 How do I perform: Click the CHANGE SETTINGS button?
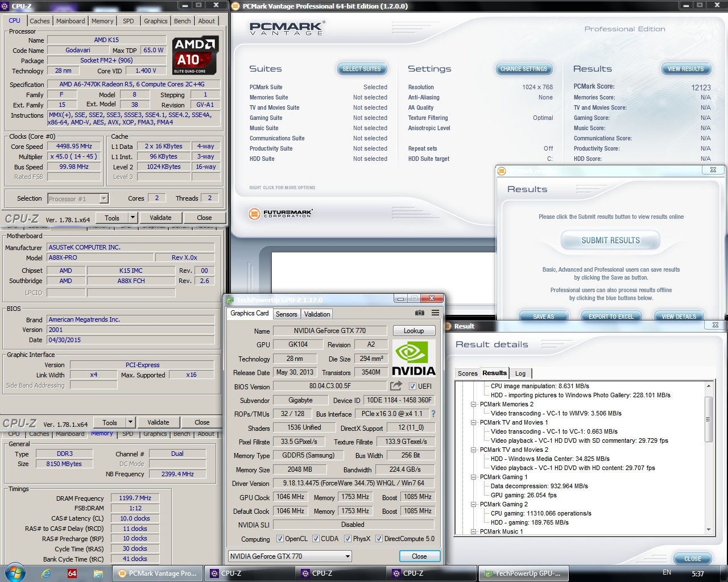pyautogui.click(x=523, y=69)
